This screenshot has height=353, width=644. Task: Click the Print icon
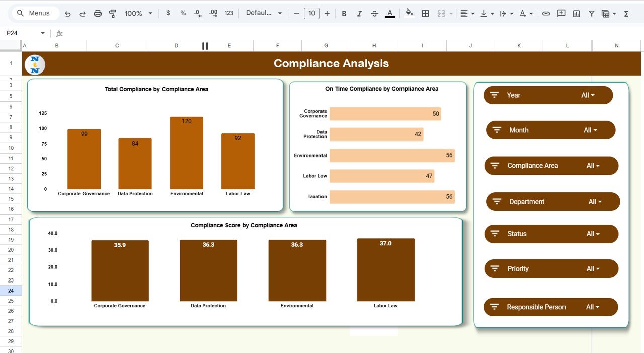tap(98, 13)
